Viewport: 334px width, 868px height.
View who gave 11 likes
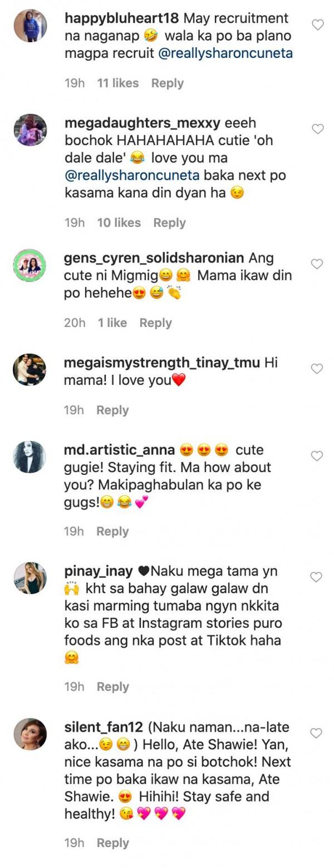(117, 83)
